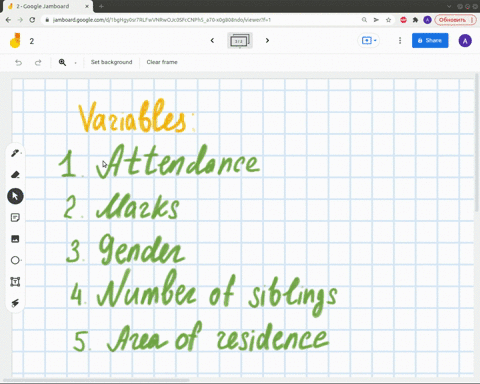Activate the Select arrow tool

[x=15, y=196]
